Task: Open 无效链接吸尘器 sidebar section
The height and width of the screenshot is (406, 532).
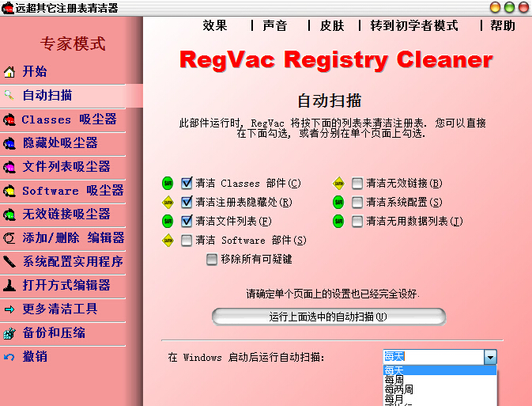Action: pyautogui.click(x=62, y=214)
